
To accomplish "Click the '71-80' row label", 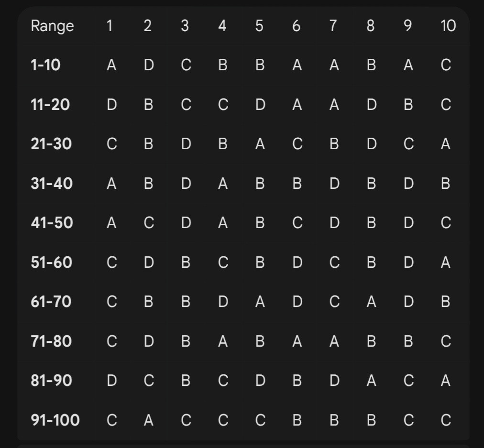I will pos(51,341).
